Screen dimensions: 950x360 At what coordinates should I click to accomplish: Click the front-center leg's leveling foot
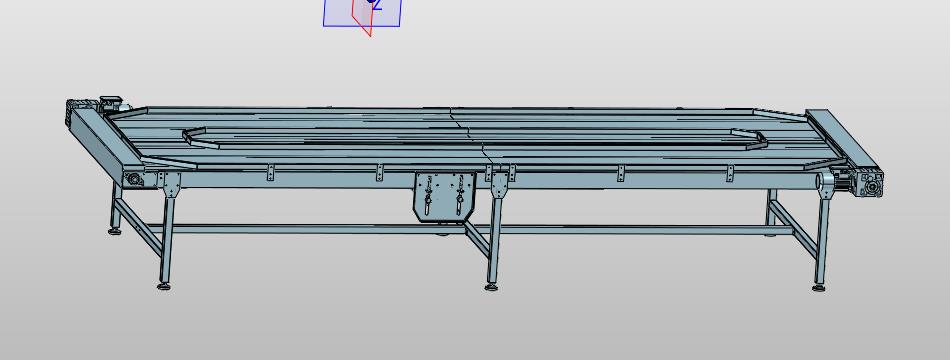pyautogui.click(x=491, y=287)
